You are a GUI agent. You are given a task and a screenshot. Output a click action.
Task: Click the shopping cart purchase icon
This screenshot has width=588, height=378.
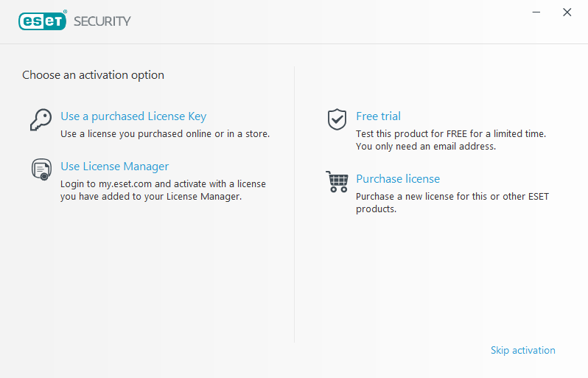337,181
